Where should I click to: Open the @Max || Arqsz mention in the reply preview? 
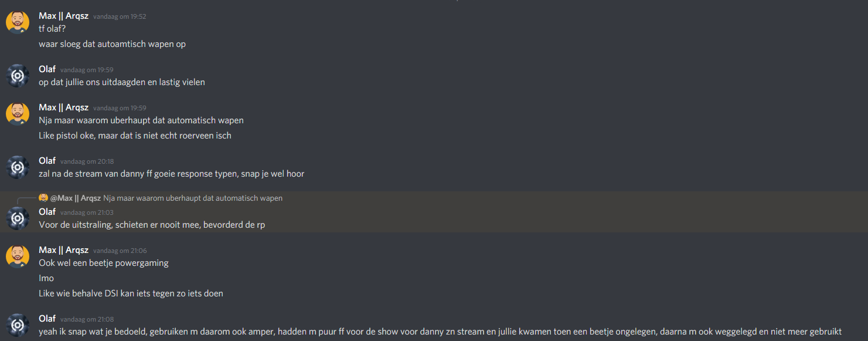(x=76, y=198)
